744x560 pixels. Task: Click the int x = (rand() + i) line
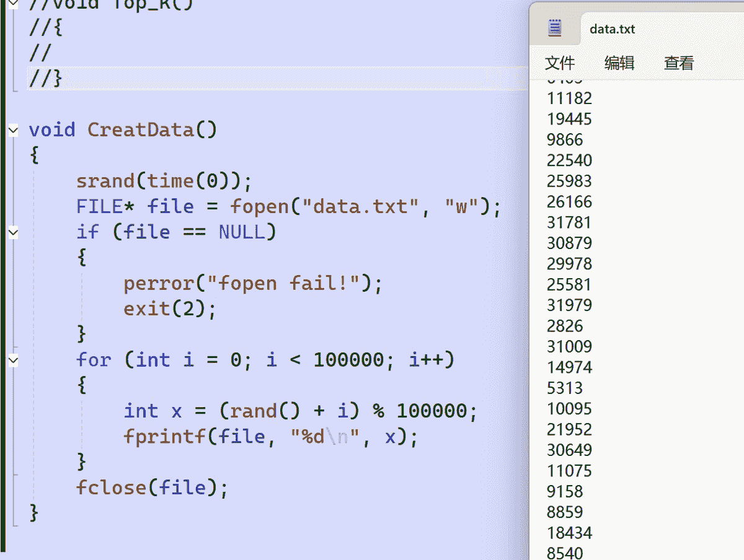(x=301, y=411)
